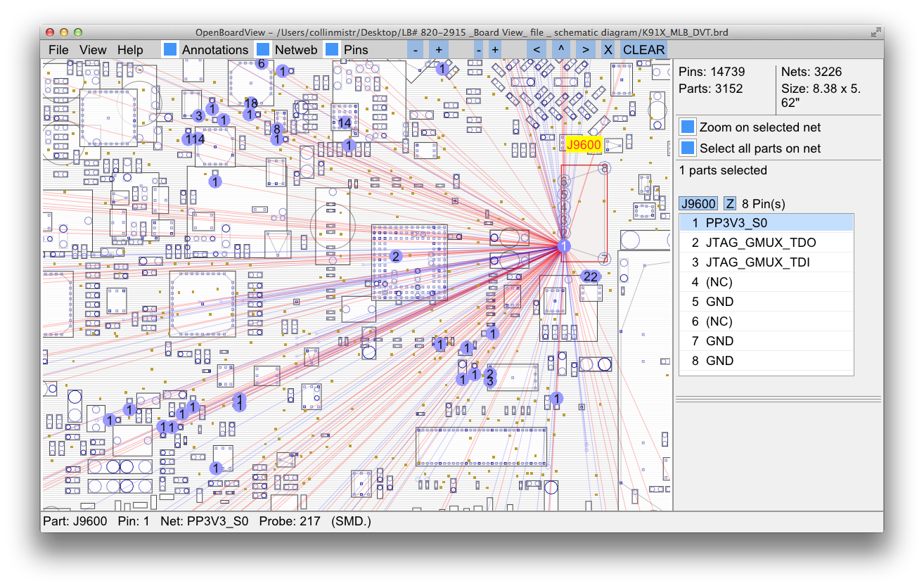Toggle the Annotations checkbox

[170, 49]
